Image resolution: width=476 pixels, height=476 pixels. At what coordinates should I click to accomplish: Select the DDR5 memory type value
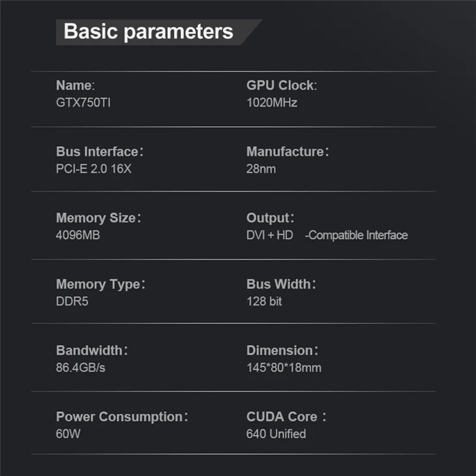pos(72,302)
